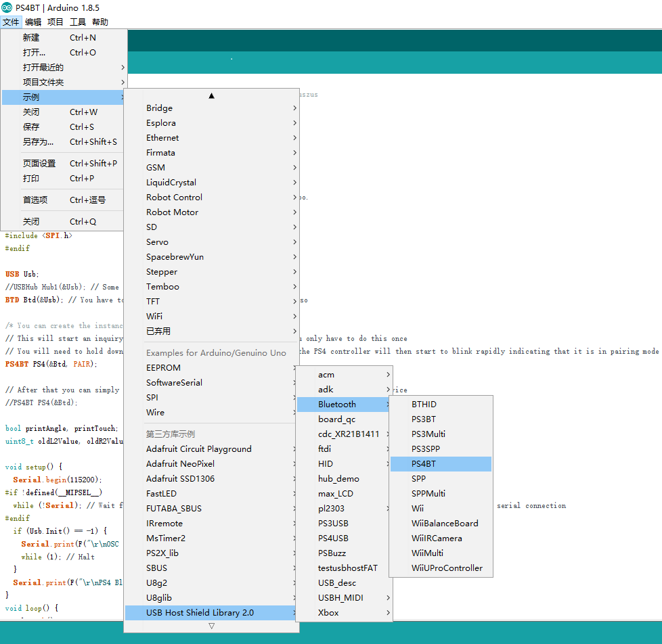Open Stepper examples entry

point(211,272)
